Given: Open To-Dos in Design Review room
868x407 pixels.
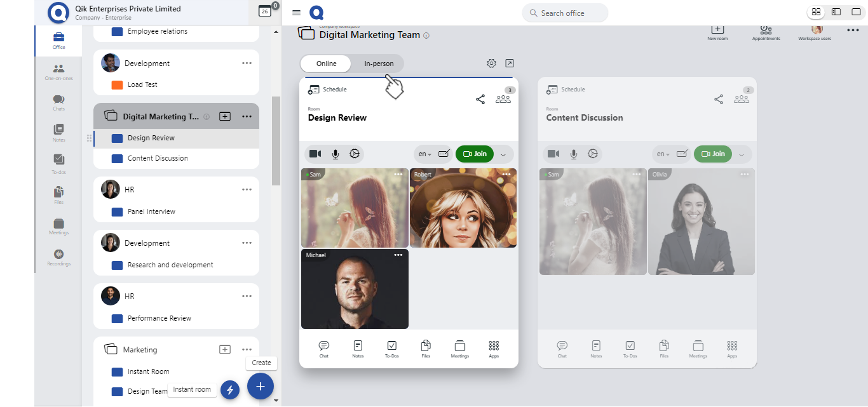Looking at the screenshot, I should click(x=391, y=349).
